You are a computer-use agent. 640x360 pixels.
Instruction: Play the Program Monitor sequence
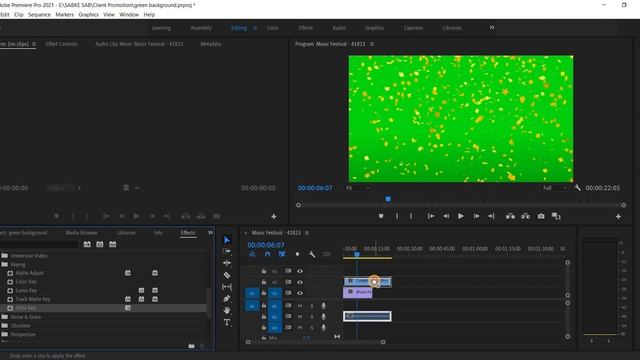[x=461, y=216]
